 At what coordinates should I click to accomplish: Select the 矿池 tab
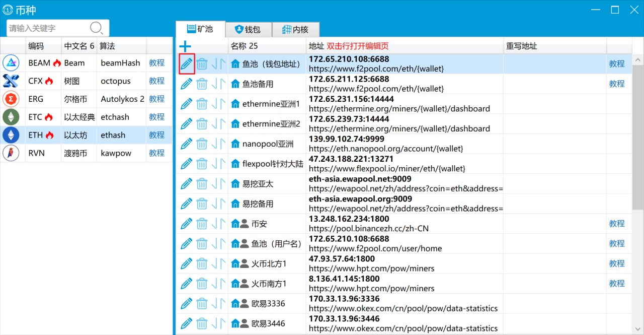click(x=200, y=29)
